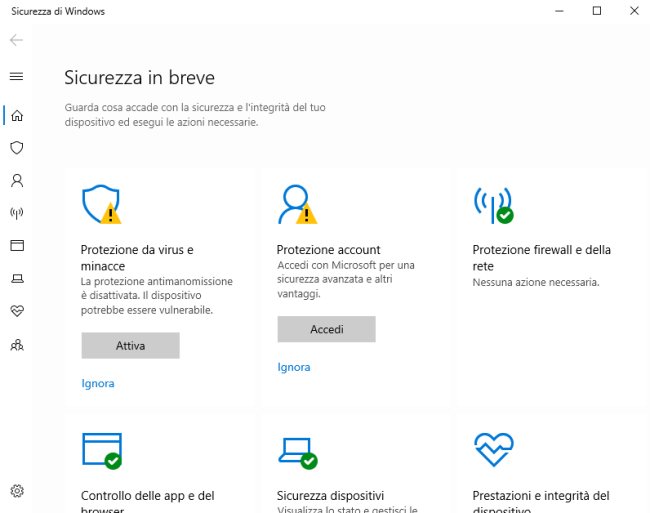Open Protezione da virus e minacce title
The height and width of the screenshot is (513, 650).
137,258
